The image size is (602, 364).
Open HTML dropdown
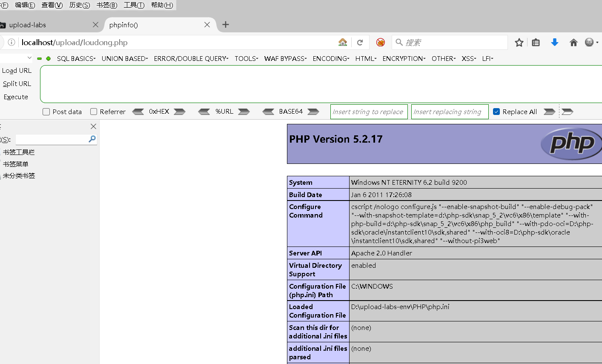(366, 59)
